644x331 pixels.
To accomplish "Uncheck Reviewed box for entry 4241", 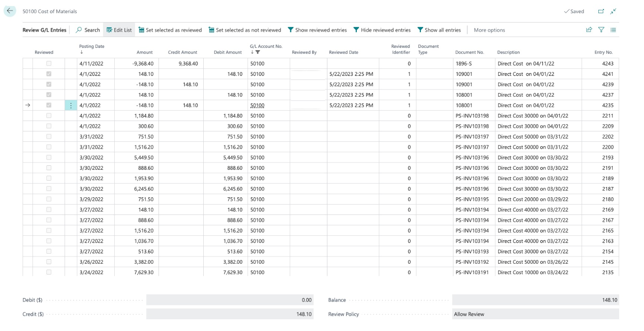I will coord(49,74).
